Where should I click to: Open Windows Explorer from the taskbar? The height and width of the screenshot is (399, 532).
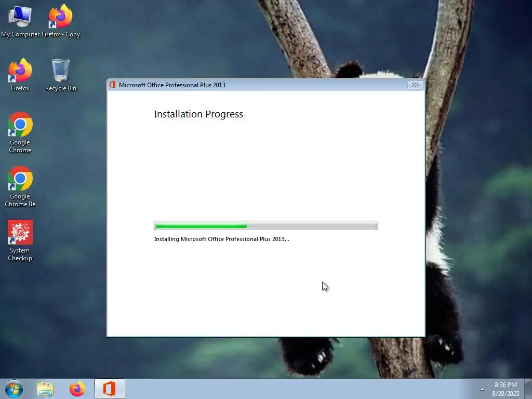45,389
